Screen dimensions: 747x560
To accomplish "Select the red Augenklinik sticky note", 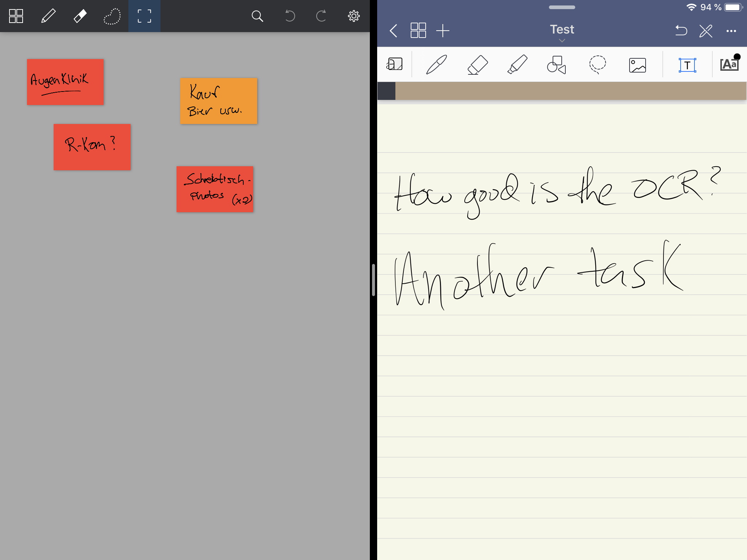I will click(65, 82).
